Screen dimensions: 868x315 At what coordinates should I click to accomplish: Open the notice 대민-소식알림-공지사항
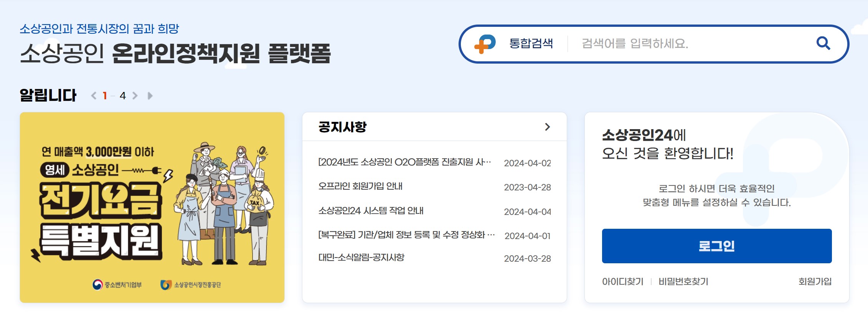point(361,258)
